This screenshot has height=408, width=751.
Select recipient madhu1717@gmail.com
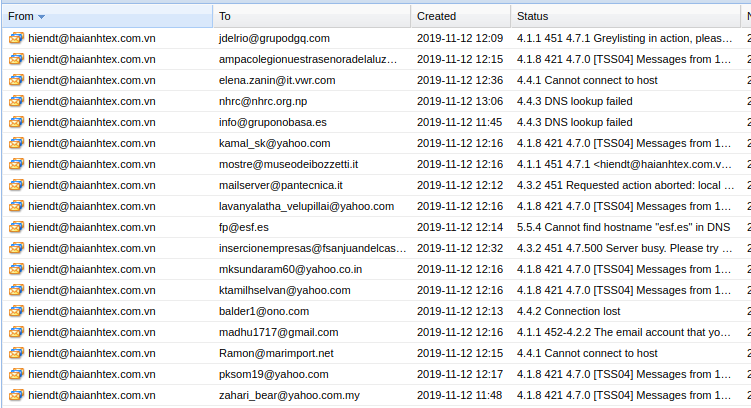pyautogui.click(x=279, y=332)
